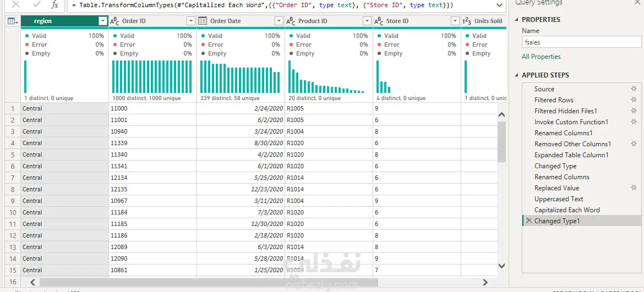Click the fx function icon in formula bar
Screen dimensions: 644x292
pos(54,5)
